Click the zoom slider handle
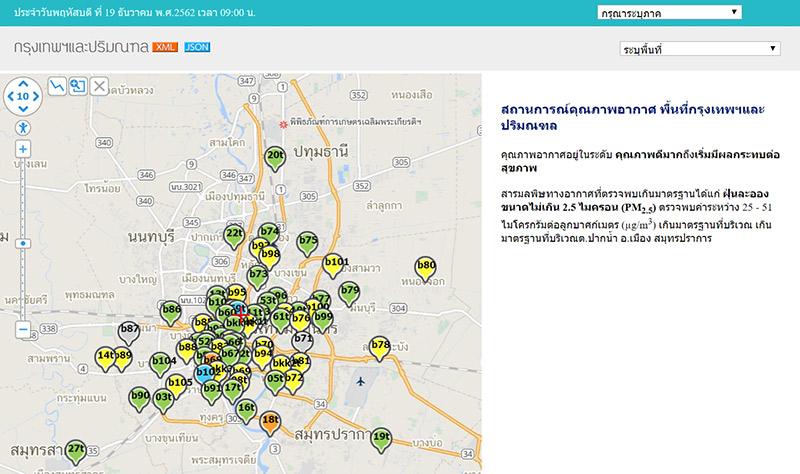Image resolution: width=800 pixels, height=474 pixels. 23,243
